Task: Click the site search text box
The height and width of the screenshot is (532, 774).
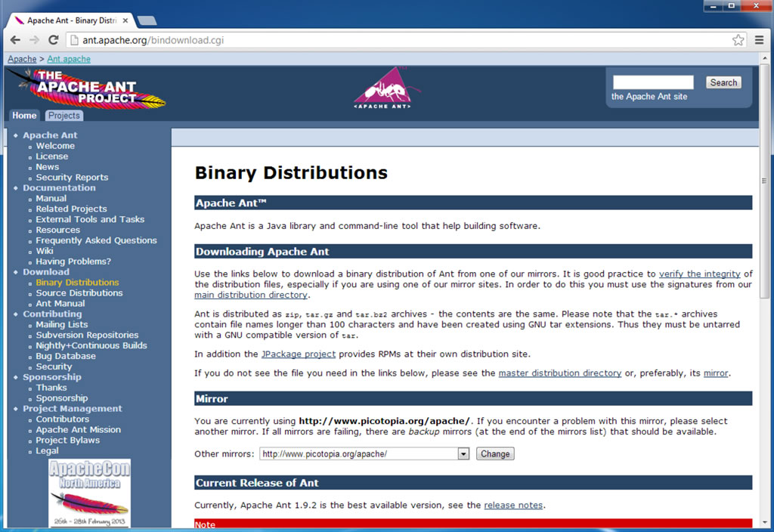Action: pyautogui.click(x=652, y=82)
